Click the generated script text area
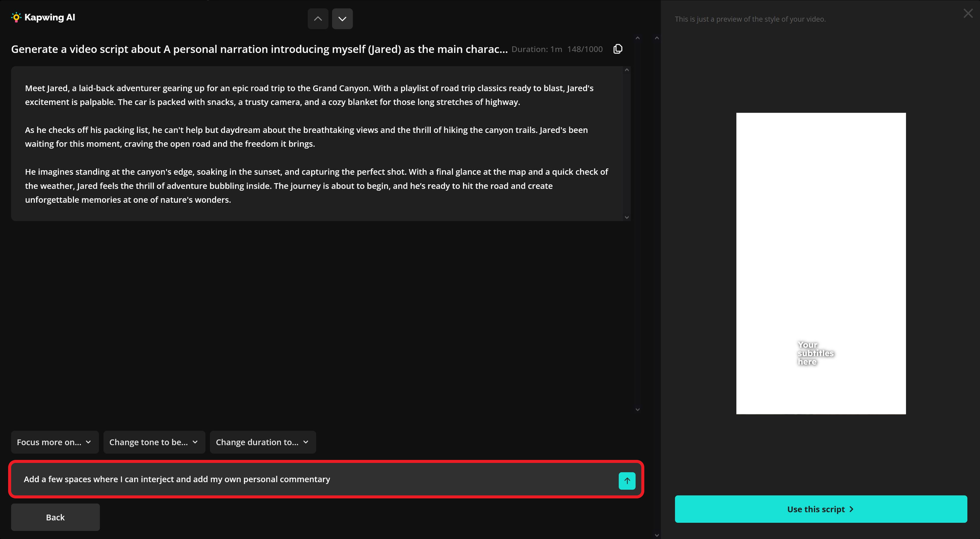Image resolution: width=980 pixels, height=539 pixels. [x=318, y=144]
